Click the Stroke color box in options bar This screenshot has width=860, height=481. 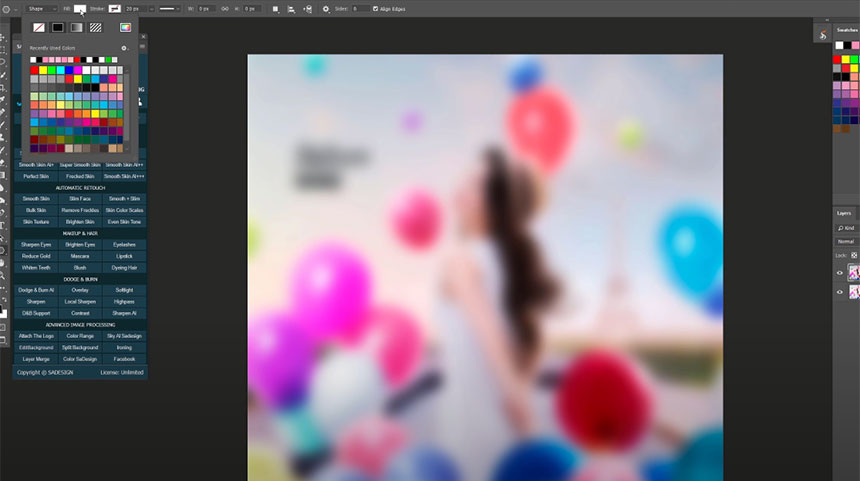click(x=115, y=9)
